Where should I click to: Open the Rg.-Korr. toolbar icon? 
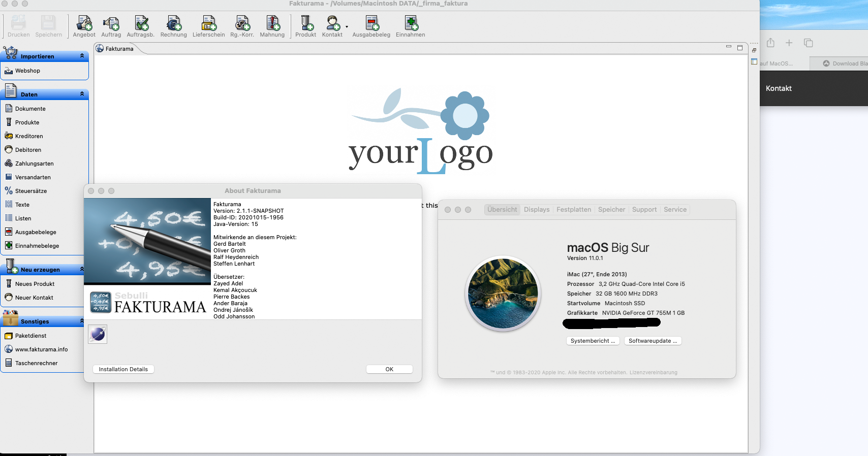[242, 26]
